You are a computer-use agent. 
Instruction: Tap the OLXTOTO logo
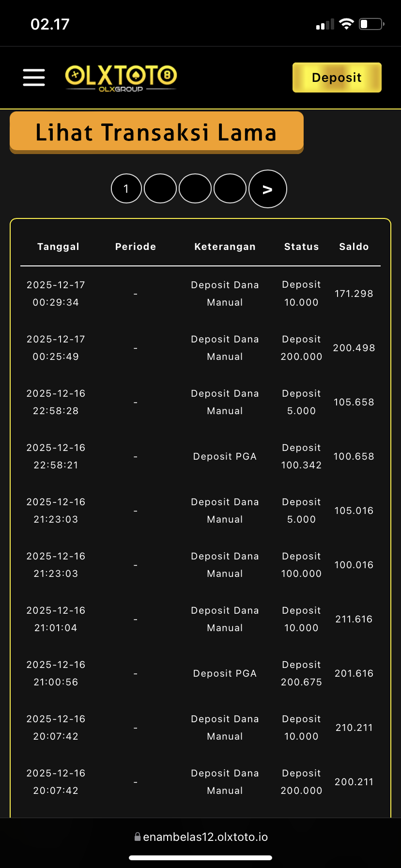coord(121,77)
